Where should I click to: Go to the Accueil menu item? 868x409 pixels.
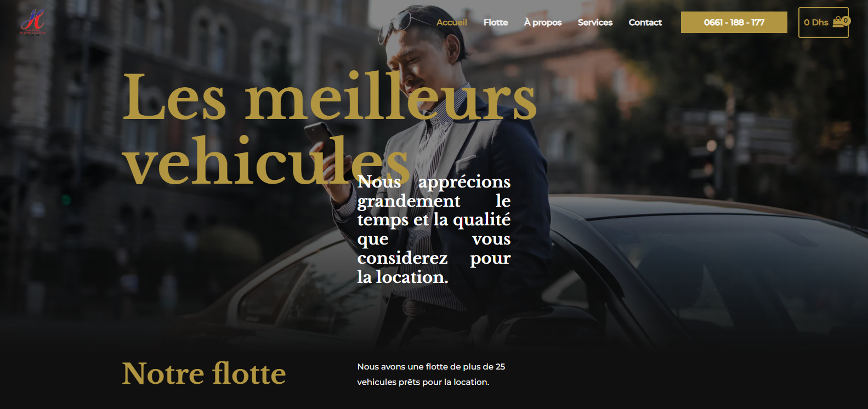[x=452, y=22]
